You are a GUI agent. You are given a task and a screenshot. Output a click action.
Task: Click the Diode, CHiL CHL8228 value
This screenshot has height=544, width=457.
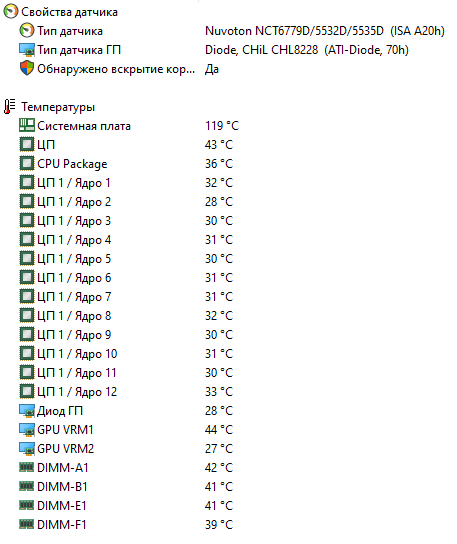[307, 50]
